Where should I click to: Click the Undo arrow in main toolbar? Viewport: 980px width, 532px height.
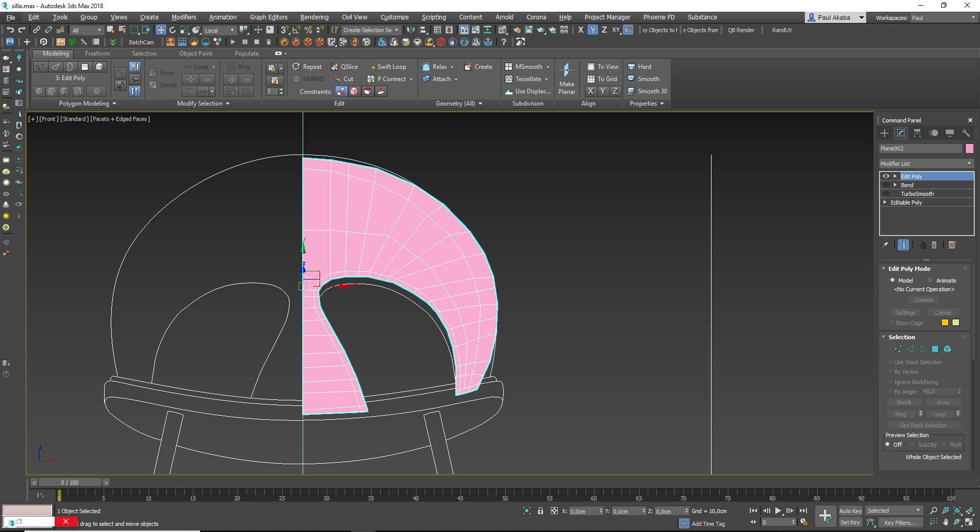tap(10, 30)
